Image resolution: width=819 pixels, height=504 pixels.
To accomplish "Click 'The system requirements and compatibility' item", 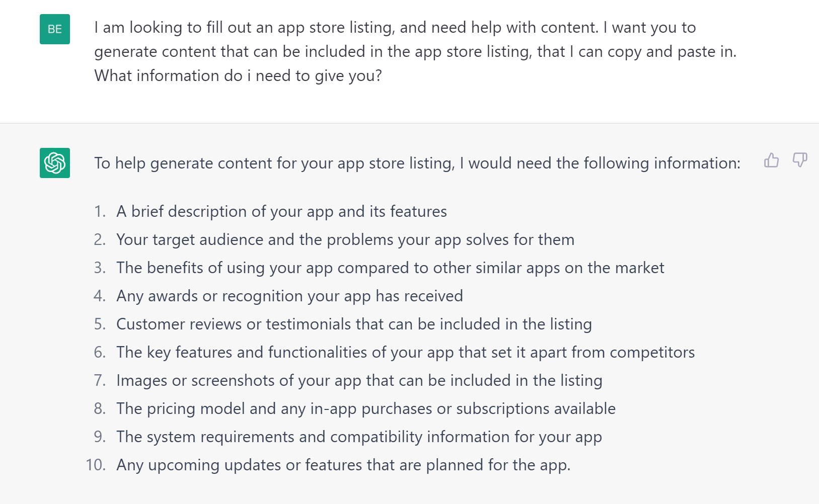I will click(x=359, y=437).
